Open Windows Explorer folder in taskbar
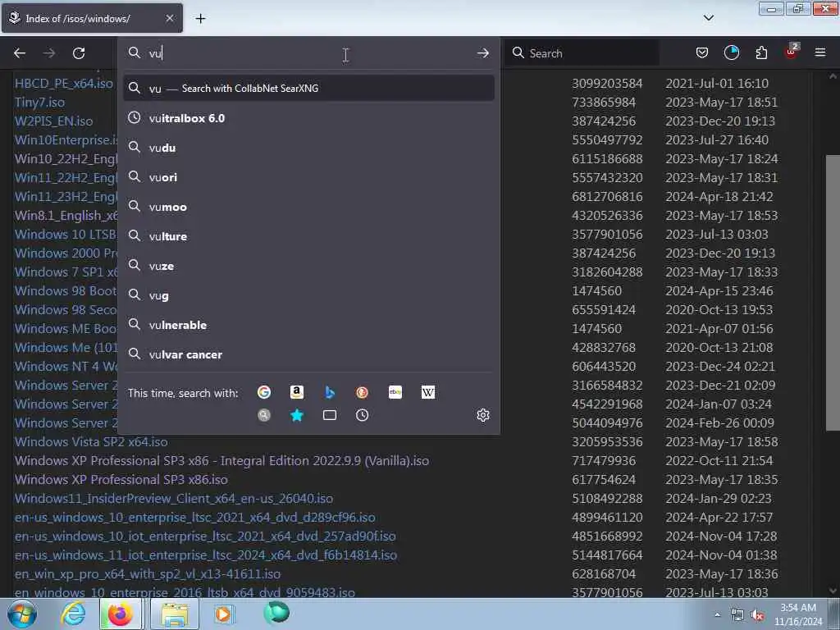This screenshot has width=840, height=630. (x=175, y=614)
